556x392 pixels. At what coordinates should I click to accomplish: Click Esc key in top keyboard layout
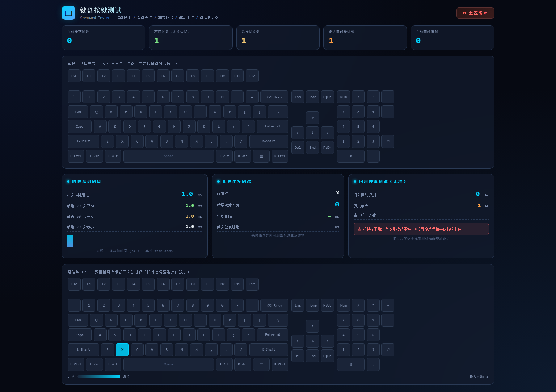point(74,76)
